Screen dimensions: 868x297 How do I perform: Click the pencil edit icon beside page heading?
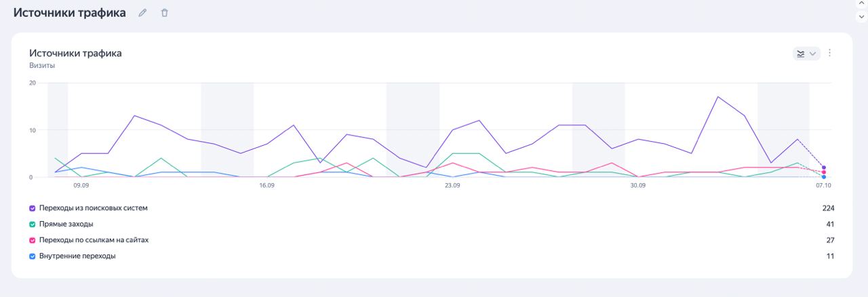[142, 13]
